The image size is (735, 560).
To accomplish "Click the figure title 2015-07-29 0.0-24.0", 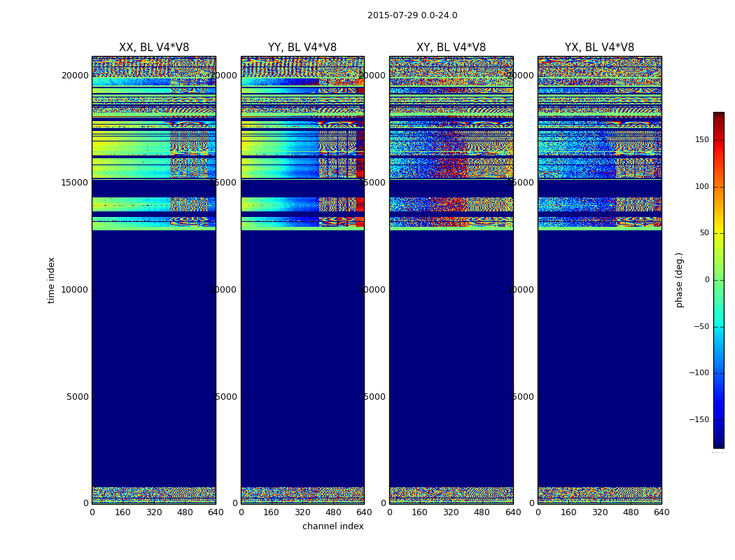I will coord(412,15).
